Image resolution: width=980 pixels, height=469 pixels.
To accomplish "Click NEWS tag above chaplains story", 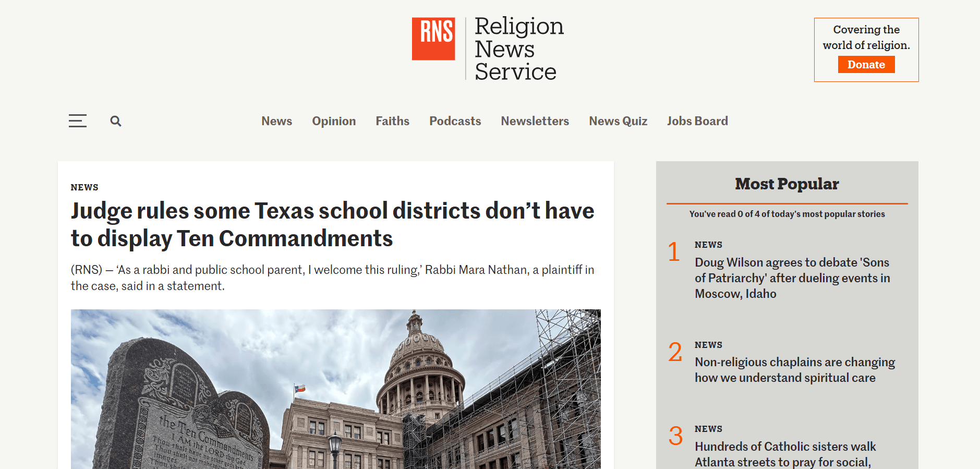I will [x=708, y=345].
